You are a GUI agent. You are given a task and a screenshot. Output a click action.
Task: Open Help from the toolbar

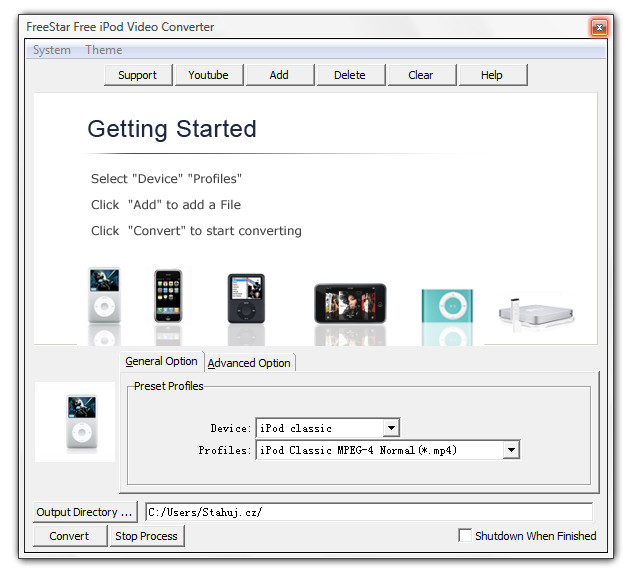point(492,75)
